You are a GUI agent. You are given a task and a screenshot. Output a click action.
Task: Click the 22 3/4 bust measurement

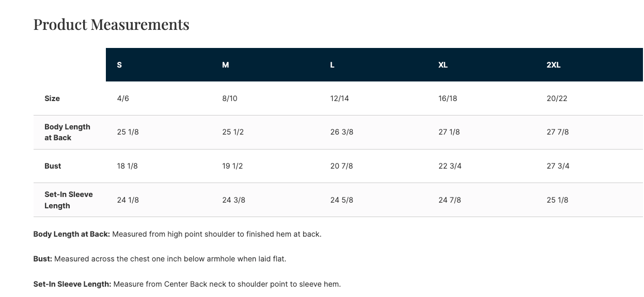pyautogui.click(x=450, y=166)
